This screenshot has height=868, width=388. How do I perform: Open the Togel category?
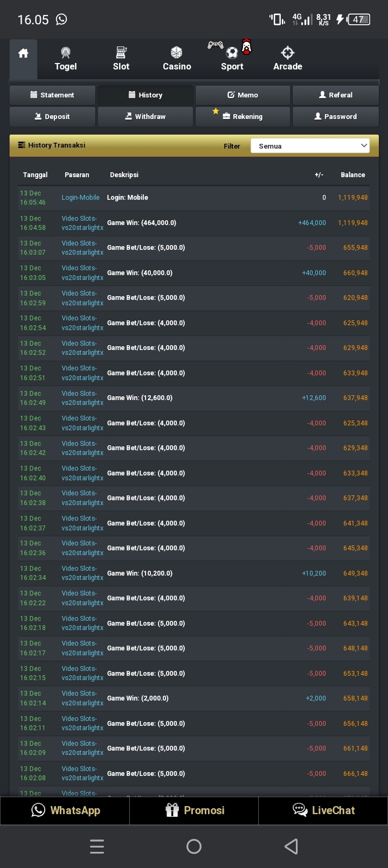click(66, 59)
